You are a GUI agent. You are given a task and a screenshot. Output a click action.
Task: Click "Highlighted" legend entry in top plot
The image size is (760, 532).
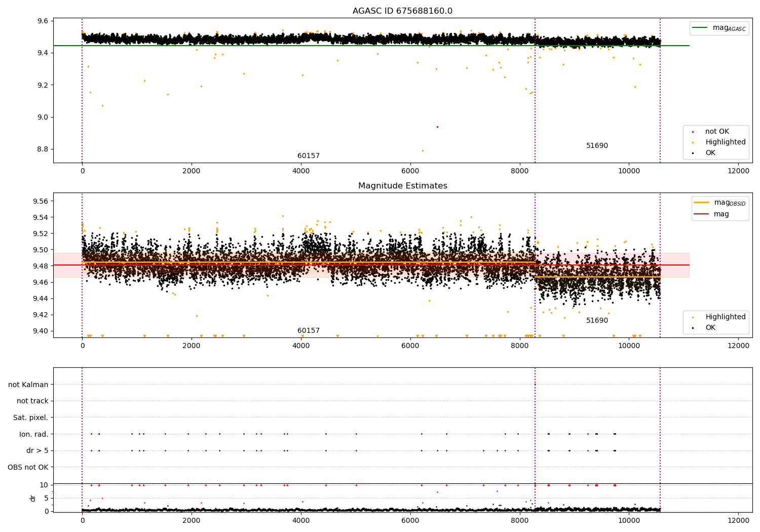[726, 142]
